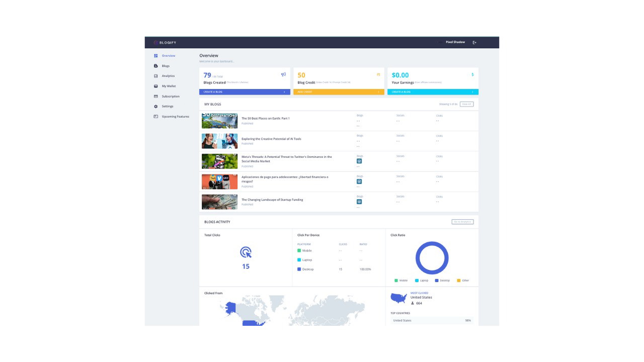Image resolution: width=644 pixels, height=362 pixels.
Task: Click the Add Credit button
Action: [339, 92]
